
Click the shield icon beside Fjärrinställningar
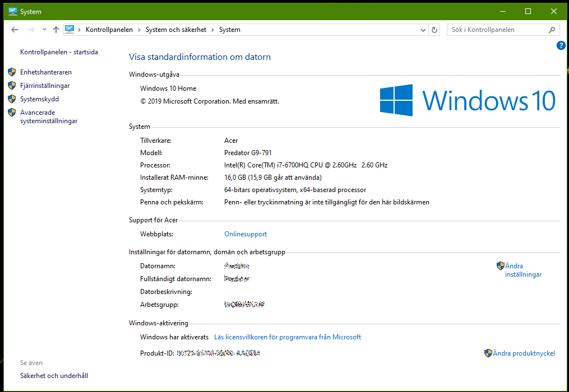pyautogui.click(x=12, y=85)
